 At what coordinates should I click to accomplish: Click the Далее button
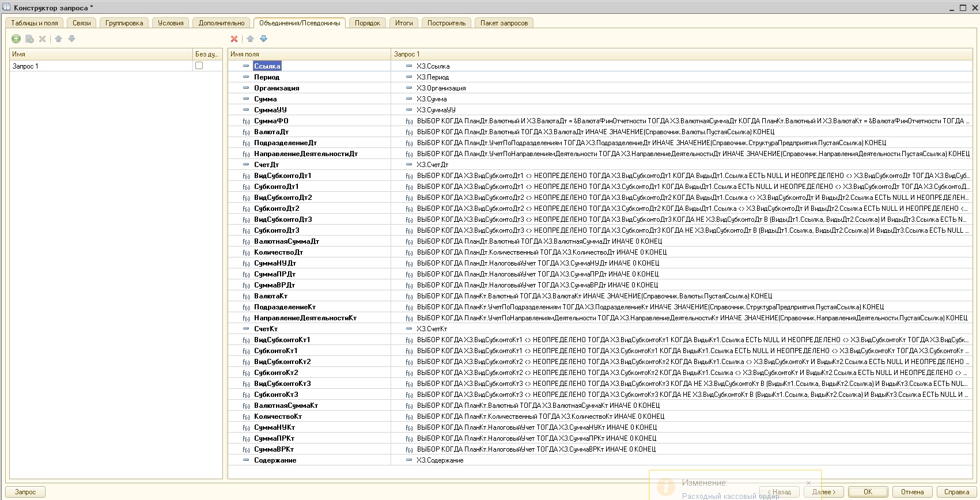coord(824,492)
